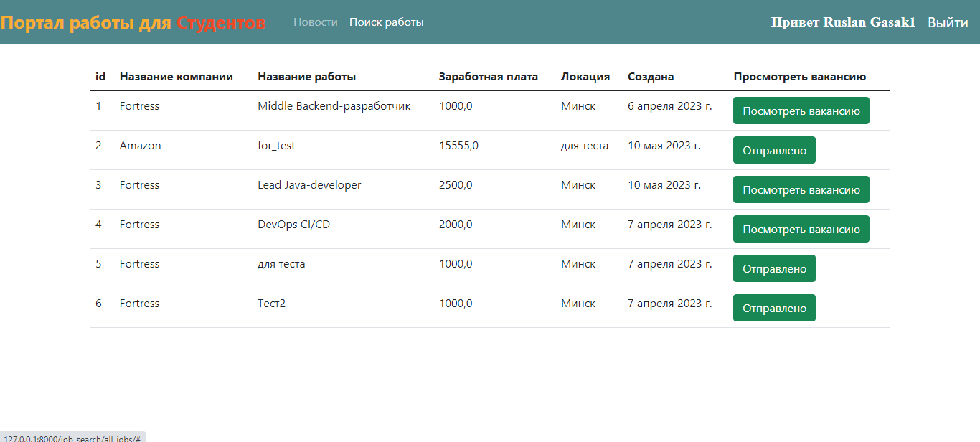
Task: Log out using the Выйти link
Action: tap(948, 22)
